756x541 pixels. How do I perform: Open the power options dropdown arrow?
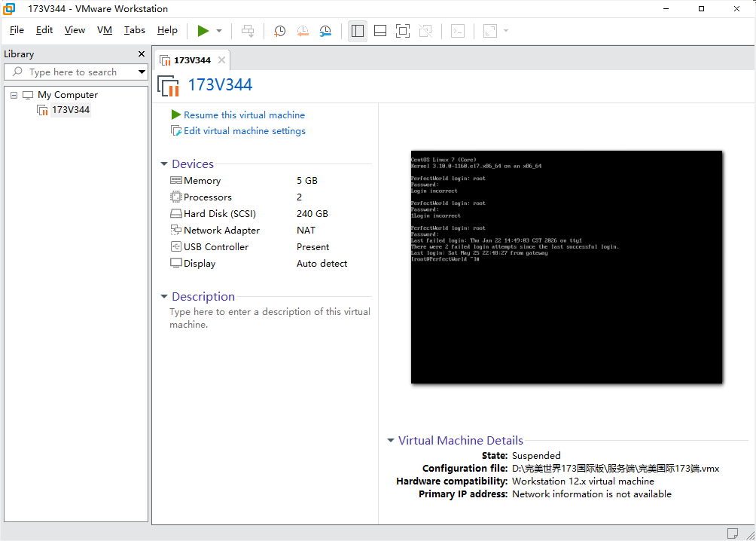pyautogui.click(x=219, y=31)
